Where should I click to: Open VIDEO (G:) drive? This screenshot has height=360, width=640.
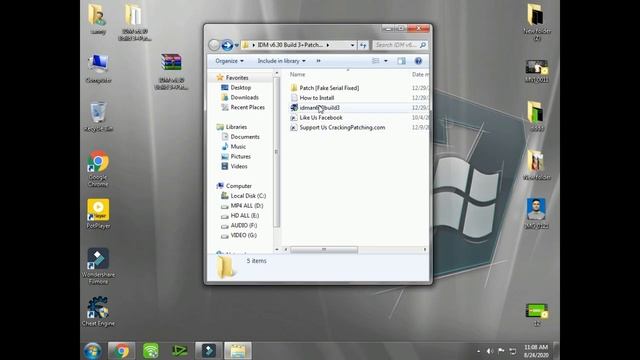click(x=243, y=235)
